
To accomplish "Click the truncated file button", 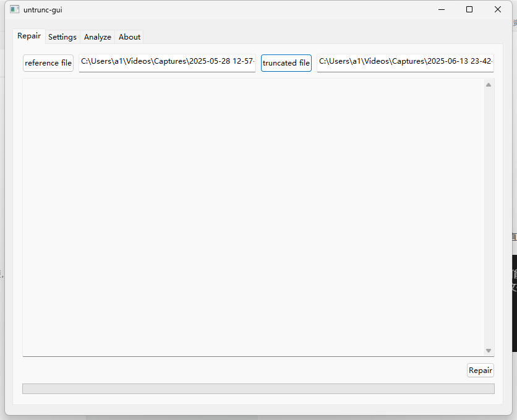I will point(286,63).
